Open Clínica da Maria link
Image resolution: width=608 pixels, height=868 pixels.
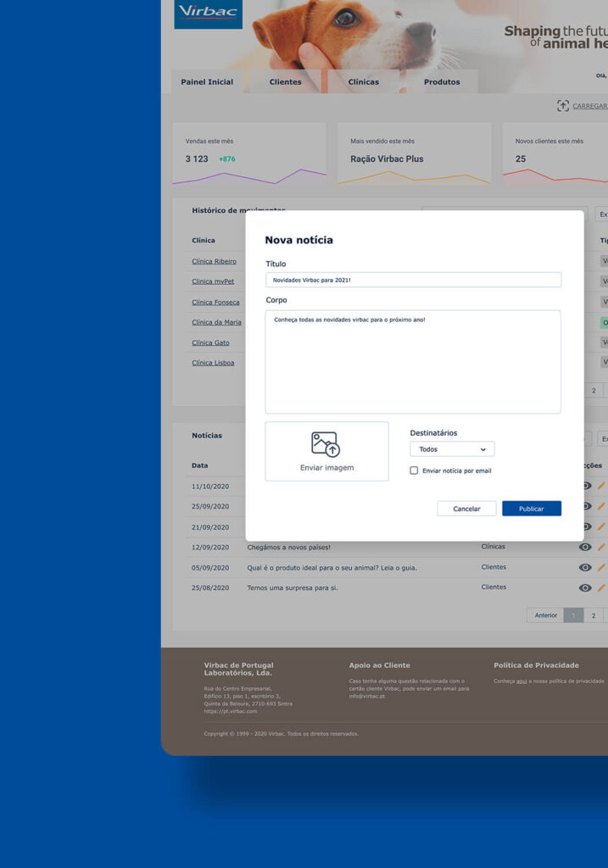click(216, 322)
